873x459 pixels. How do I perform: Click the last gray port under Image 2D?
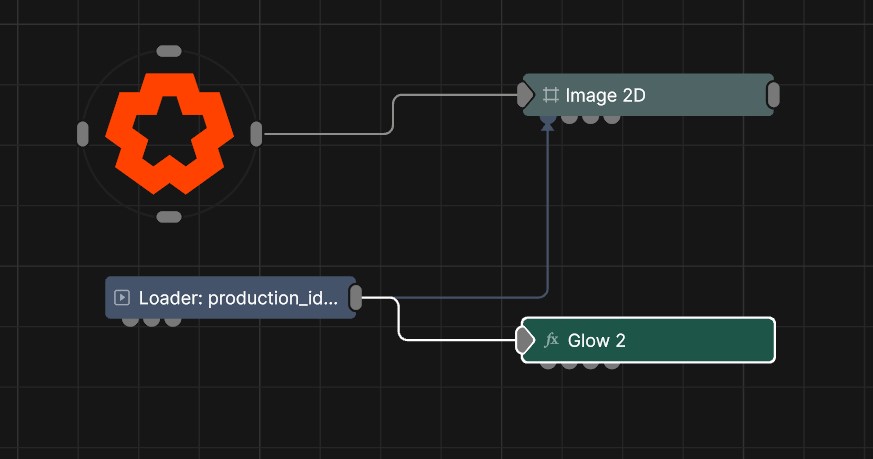(612, 118)
